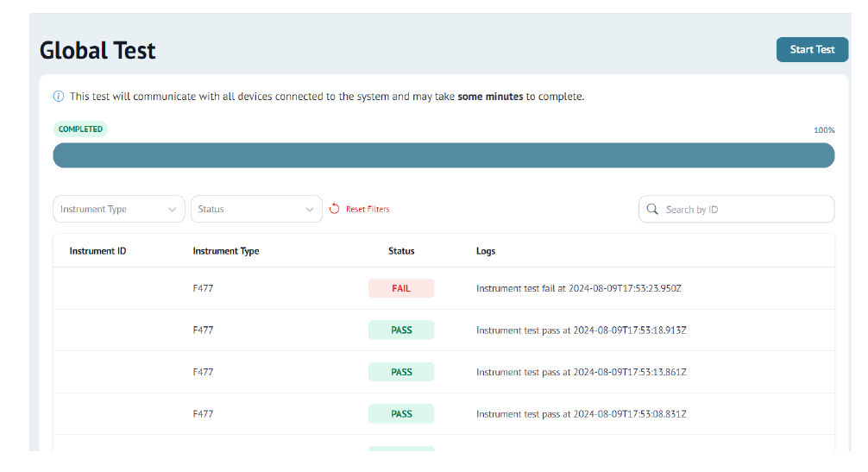Open the Instrument Type filter dropdown
This screenshot has height=472, width=868.
[x=118, y=209]
